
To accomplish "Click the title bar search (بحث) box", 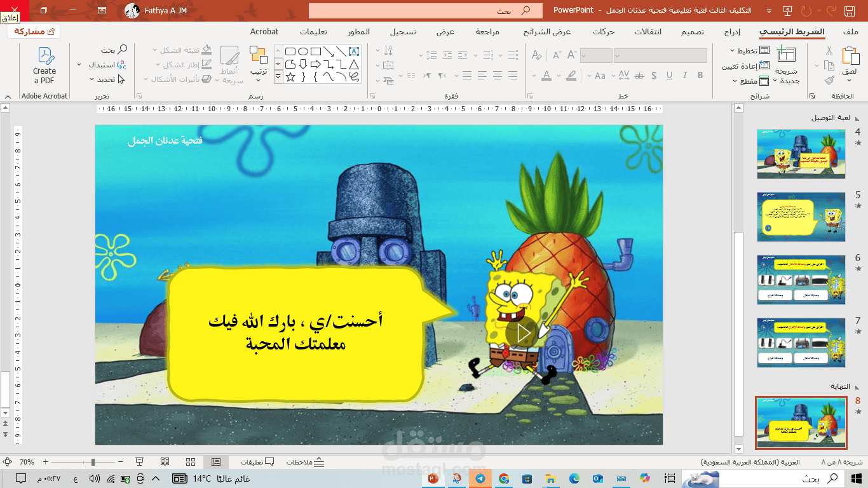I will click(x=426, y=11).
